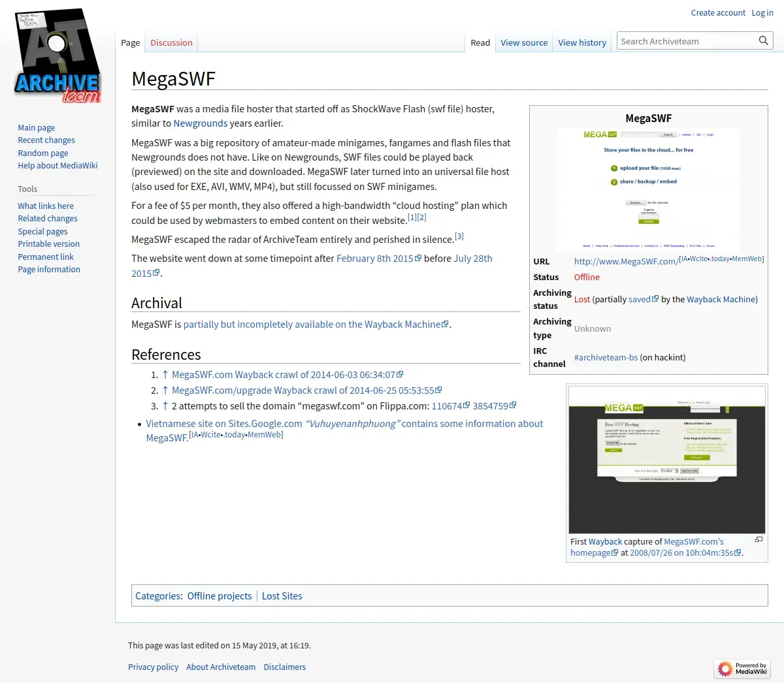Click .today link beside infobox URL

point(720,259)
